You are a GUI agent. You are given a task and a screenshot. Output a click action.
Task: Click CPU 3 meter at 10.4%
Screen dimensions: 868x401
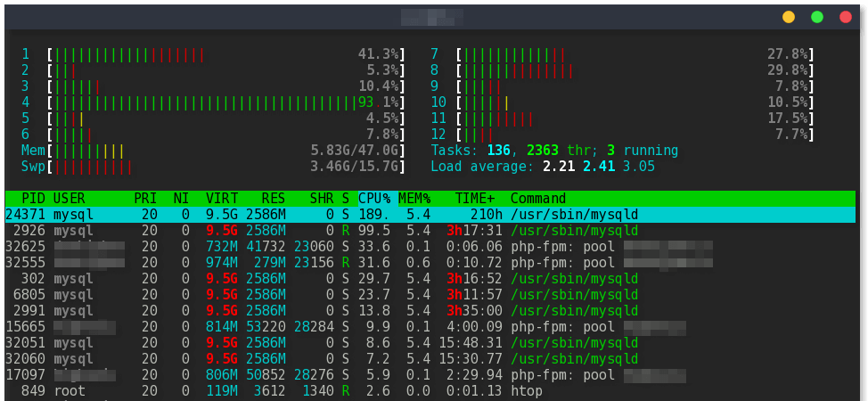[x=225, y=86]
